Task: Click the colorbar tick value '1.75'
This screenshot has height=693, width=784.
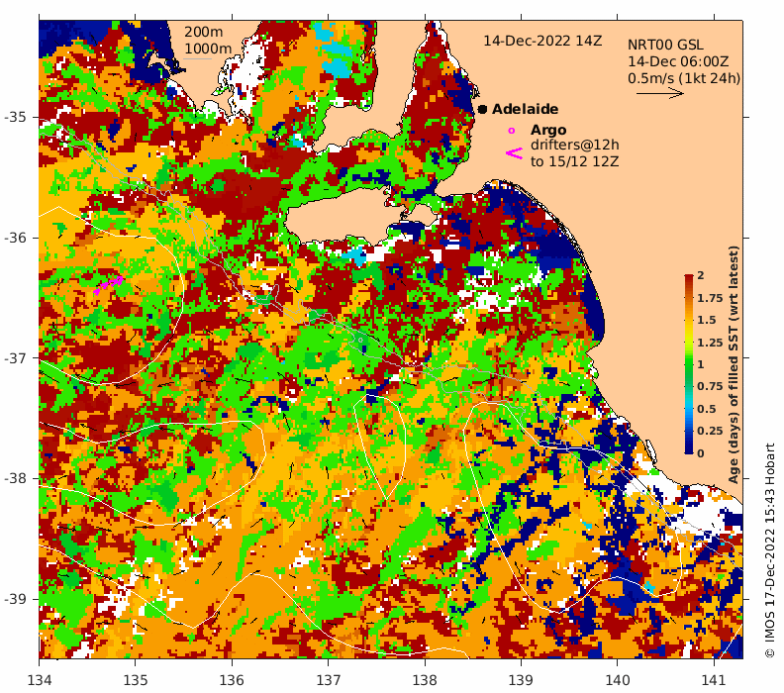Action: coord(710,298)
